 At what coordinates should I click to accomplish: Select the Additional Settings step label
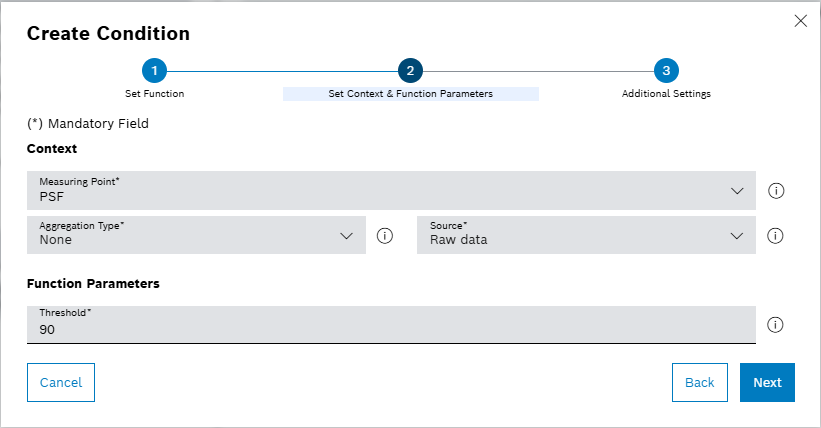tap(666, 94)
